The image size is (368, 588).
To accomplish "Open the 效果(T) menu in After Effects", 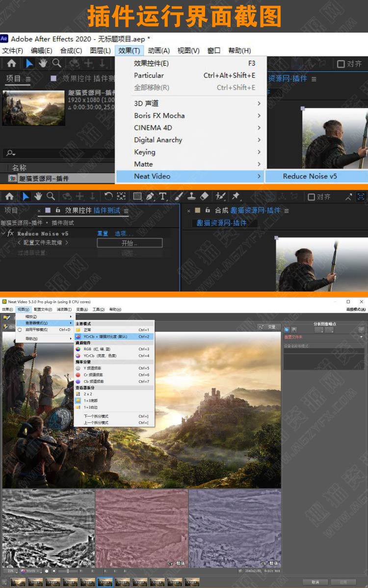I will [x=129, y=50].
